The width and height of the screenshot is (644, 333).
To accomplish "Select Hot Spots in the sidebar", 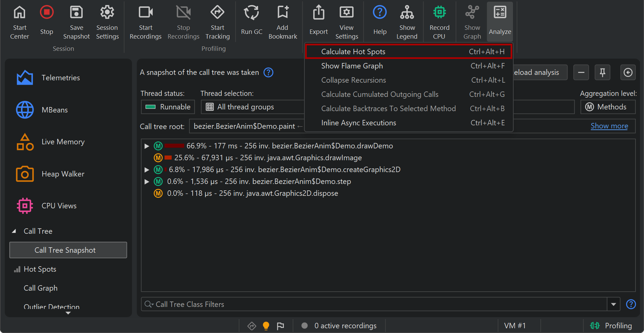I will (40, 269).
